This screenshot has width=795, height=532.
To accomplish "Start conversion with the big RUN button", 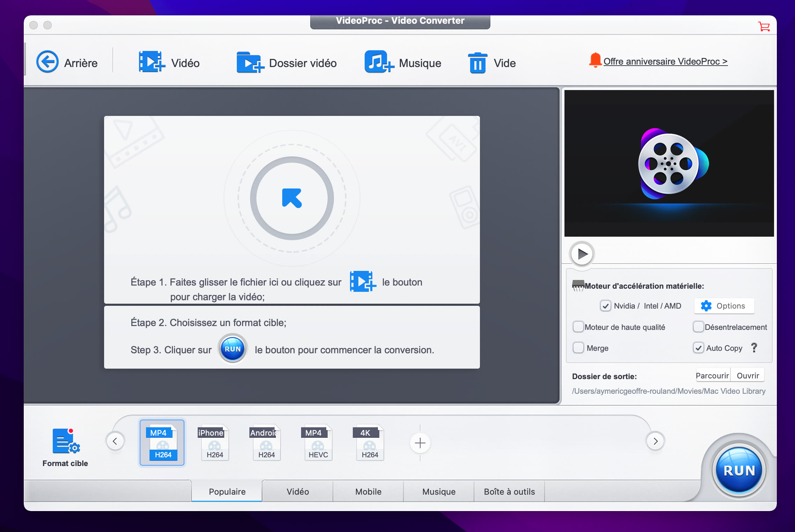I will 739,470.
